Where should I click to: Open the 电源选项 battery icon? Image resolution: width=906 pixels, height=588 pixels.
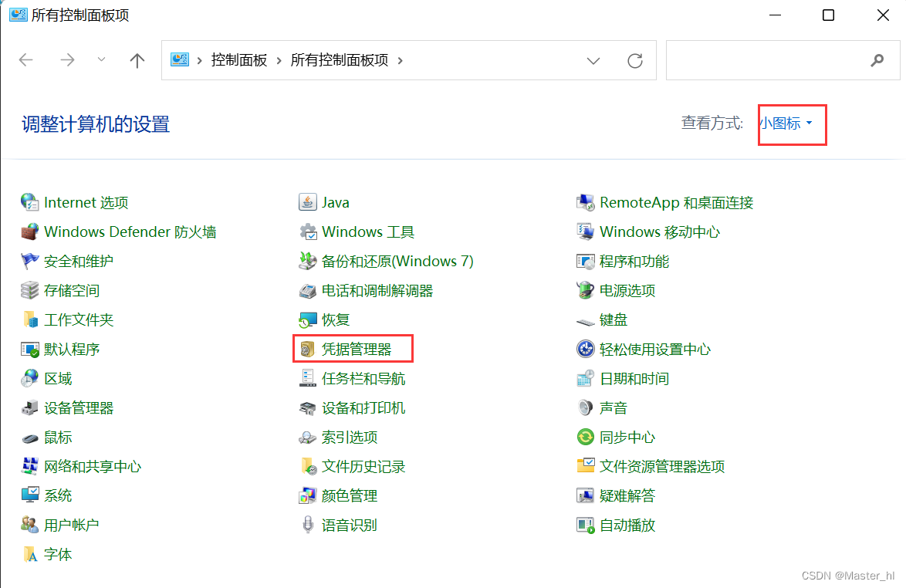585,291
